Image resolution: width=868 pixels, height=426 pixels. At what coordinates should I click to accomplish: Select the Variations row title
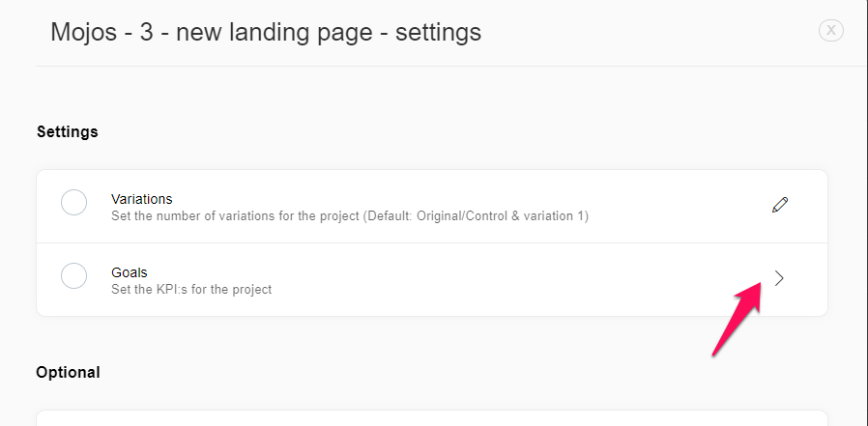click(x=142, y=199)
